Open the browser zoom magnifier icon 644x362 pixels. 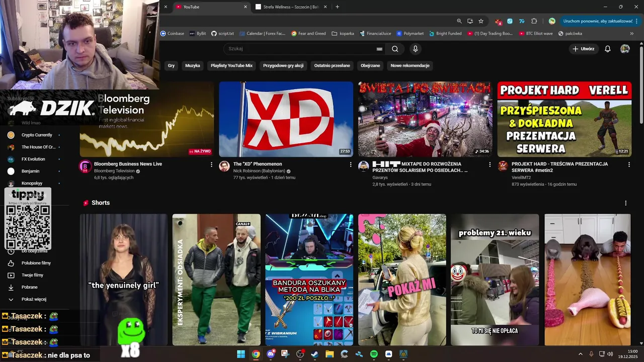pos(459,21)
